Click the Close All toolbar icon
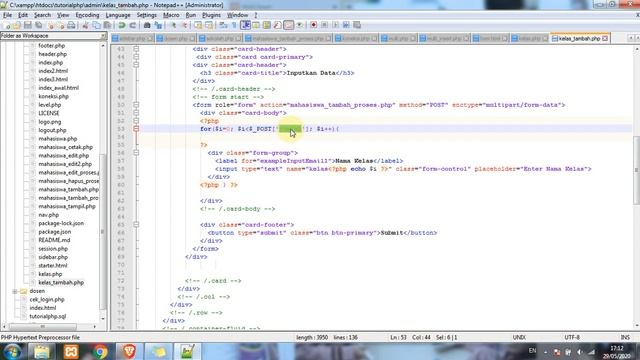Screen dimensions: 640x360 [61, 25]
